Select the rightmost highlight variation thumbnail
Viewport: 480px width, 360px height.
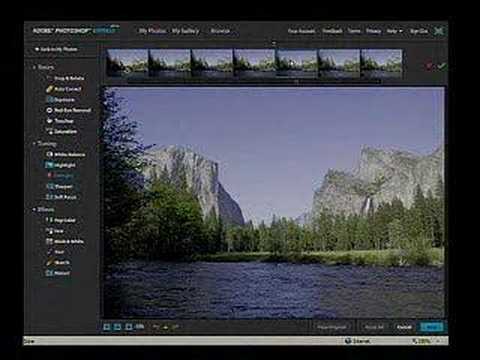point(381,63)
